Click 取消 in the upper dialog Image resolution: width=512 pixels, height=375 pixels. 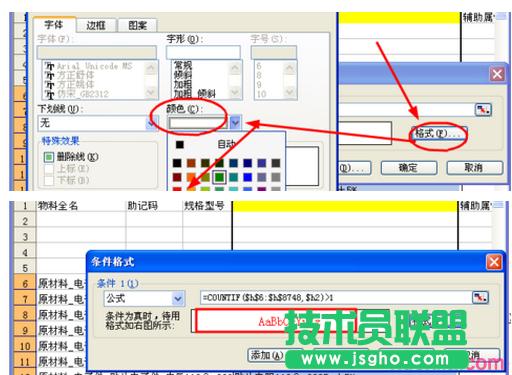point(474,168)
